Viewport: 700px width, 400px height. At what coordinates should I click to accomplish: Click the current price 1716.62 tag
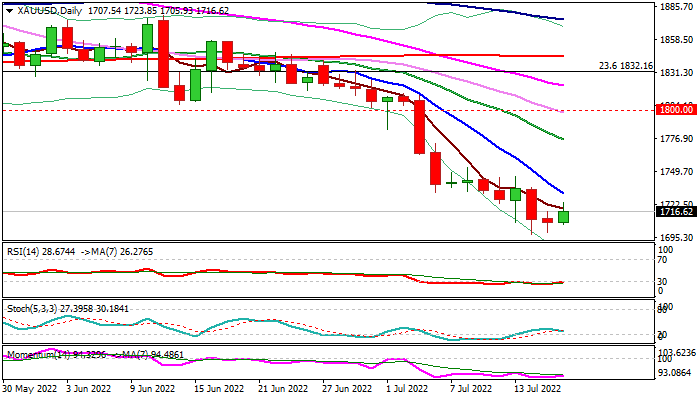(676, 213)
